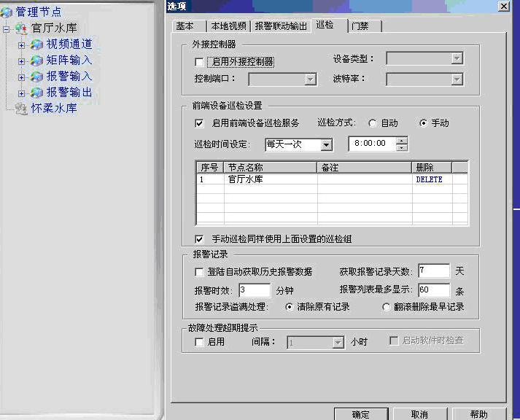Toggle 启用前端设备巡检服务 checkbox
This screenshot has height=420, width=520.
[200, 123]
